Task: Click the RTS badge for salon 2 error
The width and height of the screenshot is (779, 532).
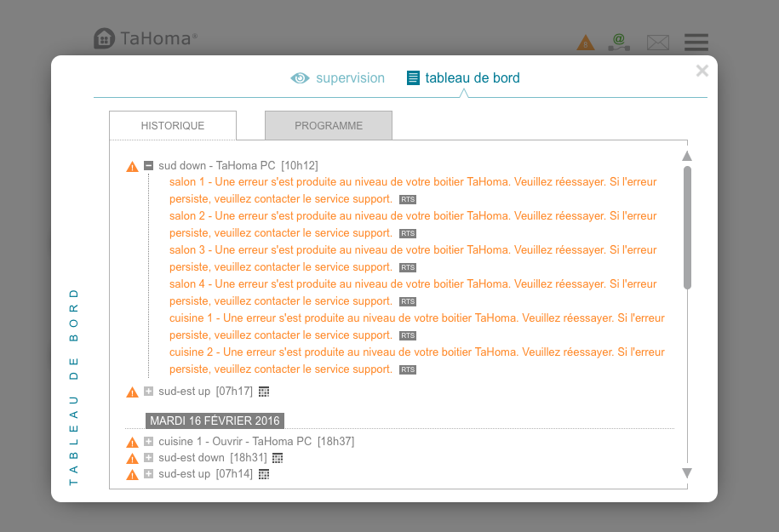Action: 408,233
